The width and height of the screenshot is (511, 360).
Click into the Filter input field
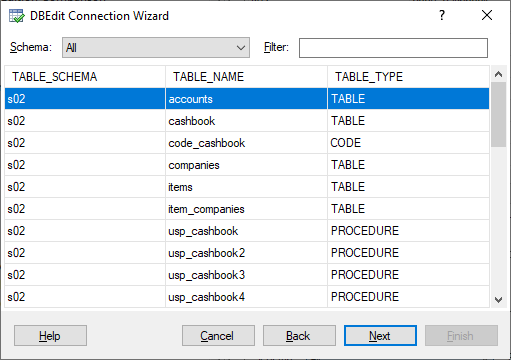click(393, 48)
